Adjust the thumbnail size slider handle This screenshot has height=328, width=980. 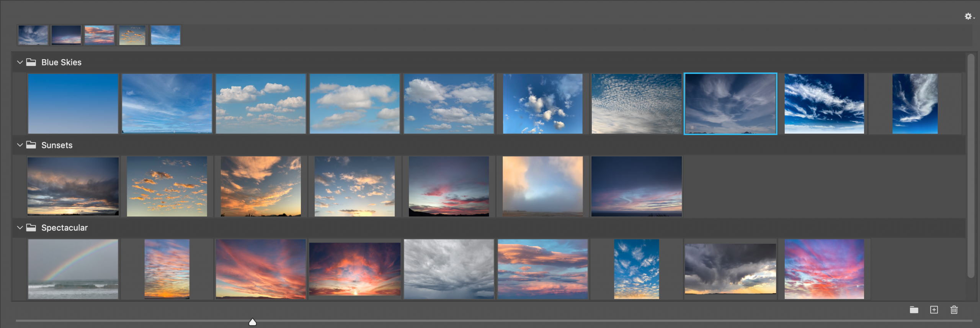(x=253, y=322)
